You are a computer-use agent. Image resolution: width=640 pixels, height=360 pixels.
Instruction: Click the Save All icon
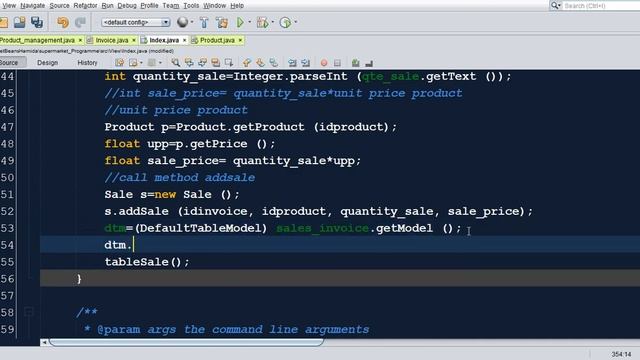[37, 22]
